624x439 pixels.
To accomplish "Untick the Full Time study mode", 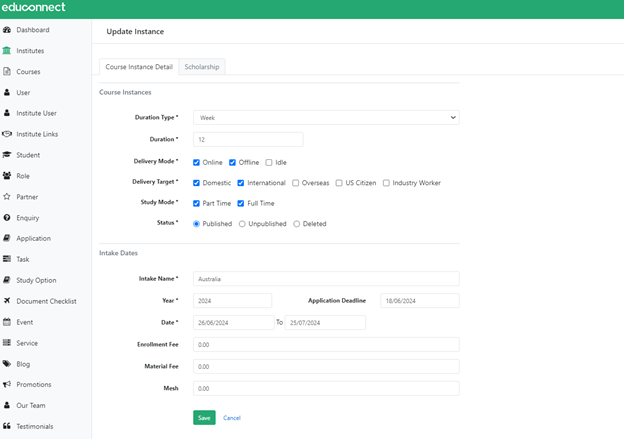I will point(241,203).
